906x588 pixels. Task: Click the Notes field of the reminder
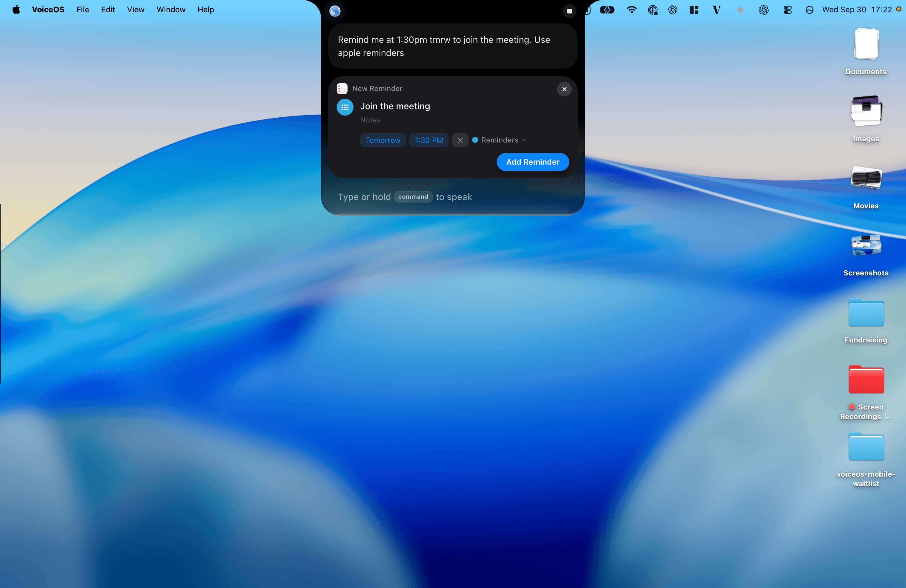click(x=370, y=120)
